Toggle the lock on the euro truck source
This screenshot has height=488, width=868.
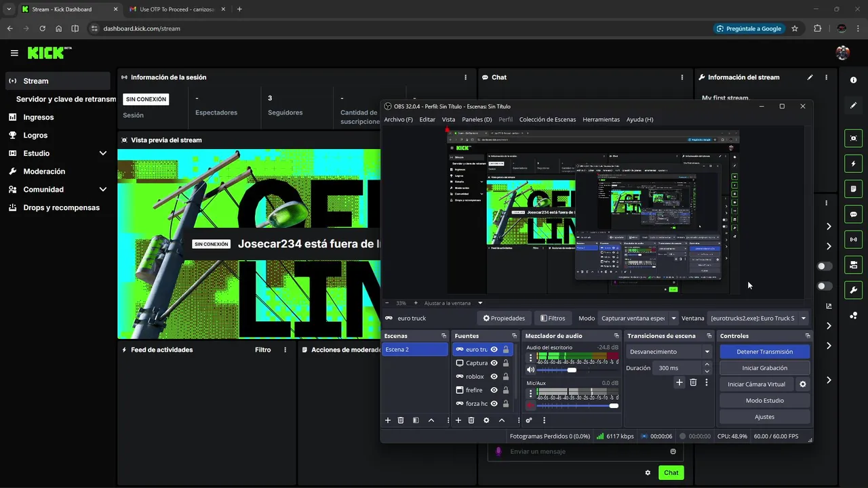pyautogui.click(x=506, y=350)
